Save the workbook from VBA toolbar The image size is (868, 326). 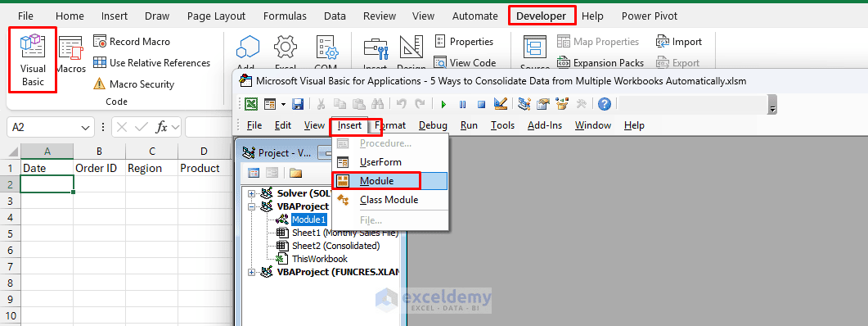point(298,104)
